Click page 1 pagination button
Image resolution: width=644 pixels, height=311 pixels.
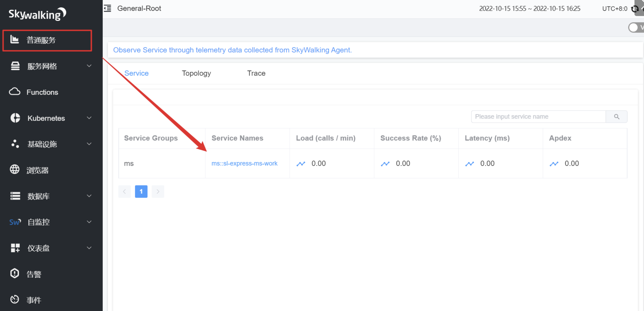coord(141,191)
